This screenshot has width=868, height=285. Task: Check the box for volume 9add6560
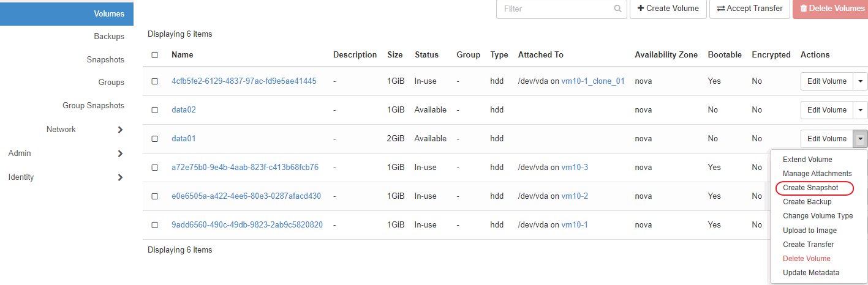click(x=155, y=225)
